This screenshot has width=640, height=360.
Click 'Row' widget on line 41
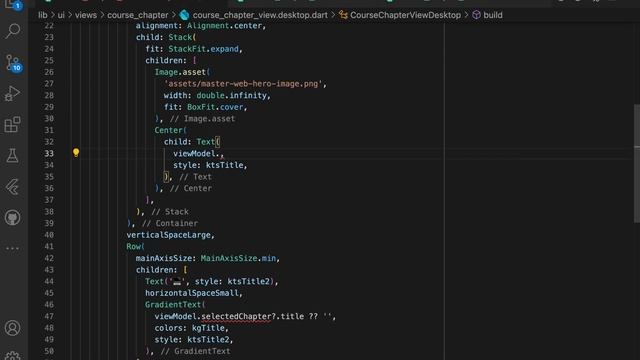(x=133, y=247)
